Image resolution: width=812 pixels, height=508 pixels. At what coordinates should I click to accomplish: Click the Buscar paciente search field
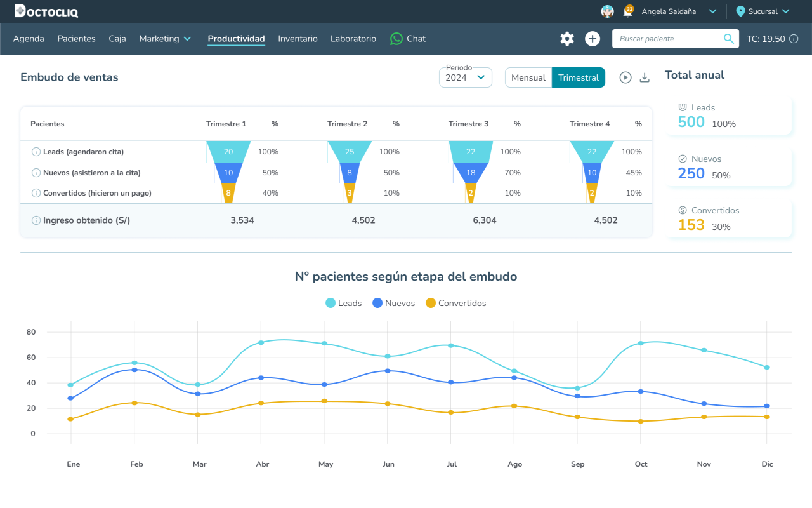coord(669,39)
